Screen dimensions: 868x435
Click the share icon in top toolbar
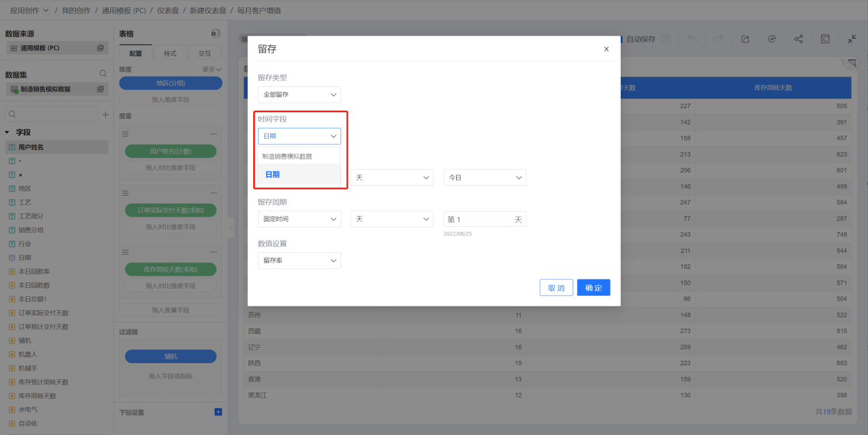[798, 39]
